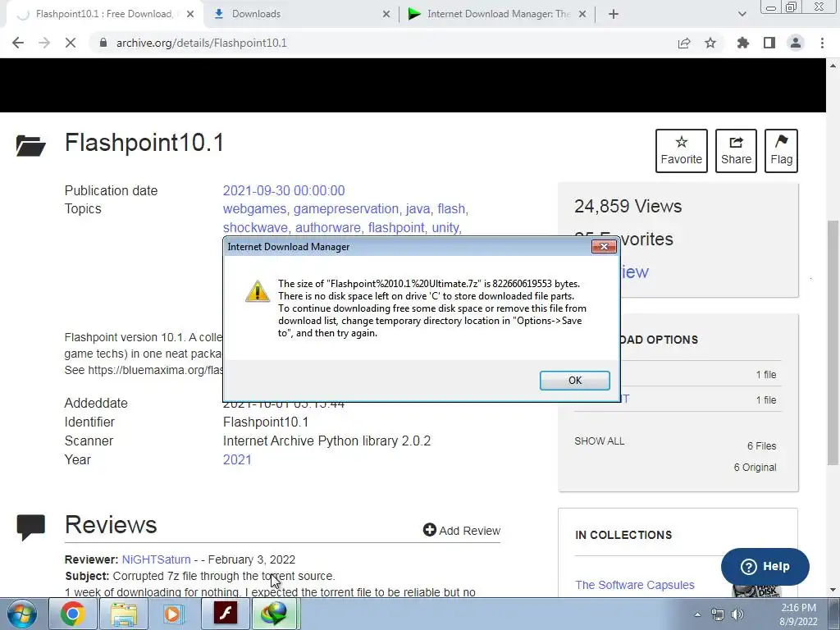840x630 pixels.
Task: Open the java topic link
Action: pos(418,209)
